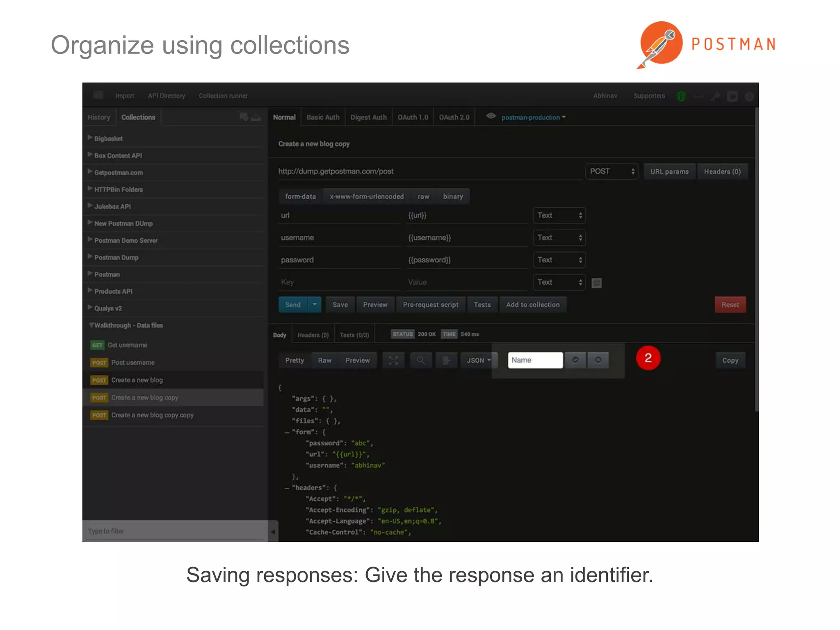Select the OAuth 2.0 tab

point(454,117)
